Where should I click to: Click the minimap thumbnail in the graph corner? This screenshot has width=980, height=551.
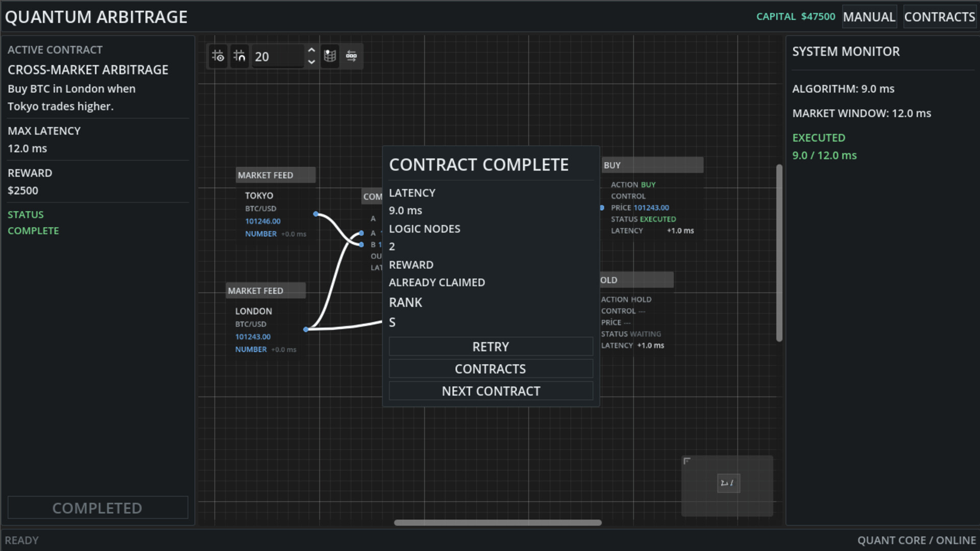point(727,486)
